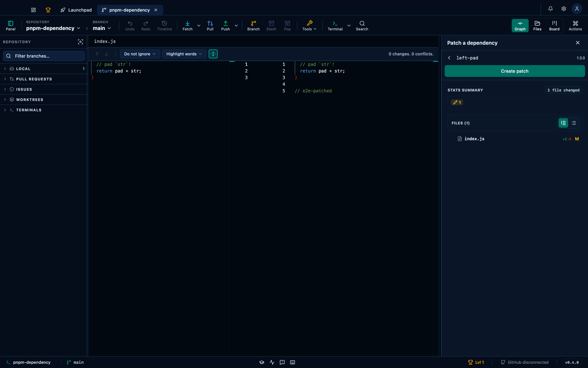588x368 pixels.
Task: Switch files to list view
Action: pyautogui.click(x=574, y=123)
